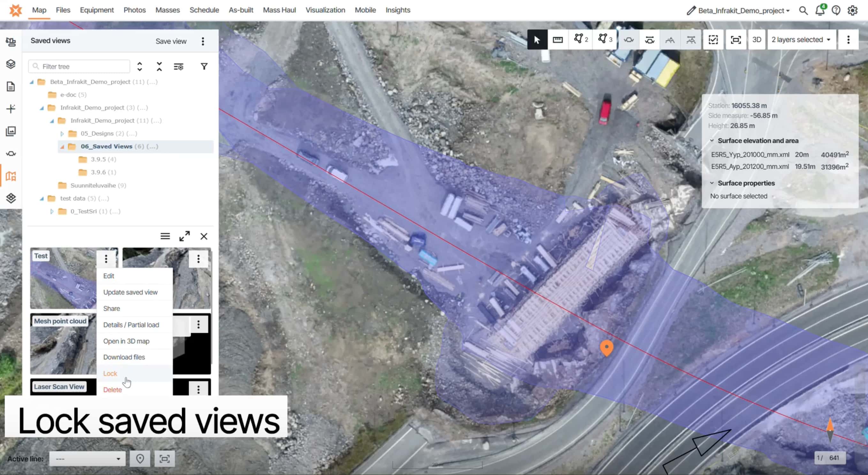The width and height of the screenshot is (868, 475).
Task: Open Saved views panel kebab menu
Action: (x=203, y=41)
